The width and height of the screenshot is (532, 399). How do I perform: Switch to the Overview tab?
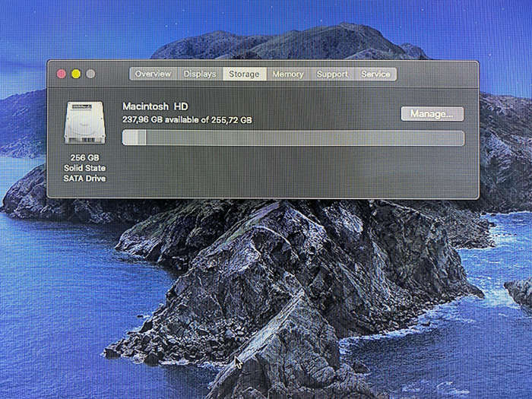pyautogui.click(x=153, y=74)
